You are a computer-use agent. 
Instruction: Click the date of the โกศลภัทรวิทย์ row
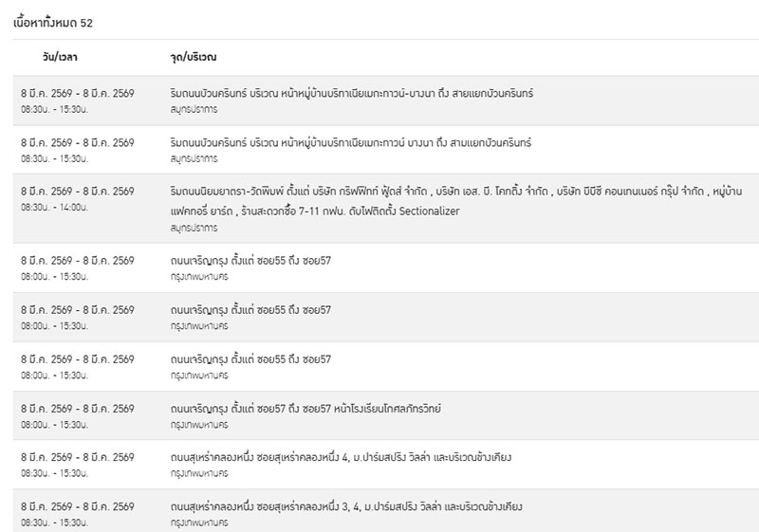tap(78, 408)
